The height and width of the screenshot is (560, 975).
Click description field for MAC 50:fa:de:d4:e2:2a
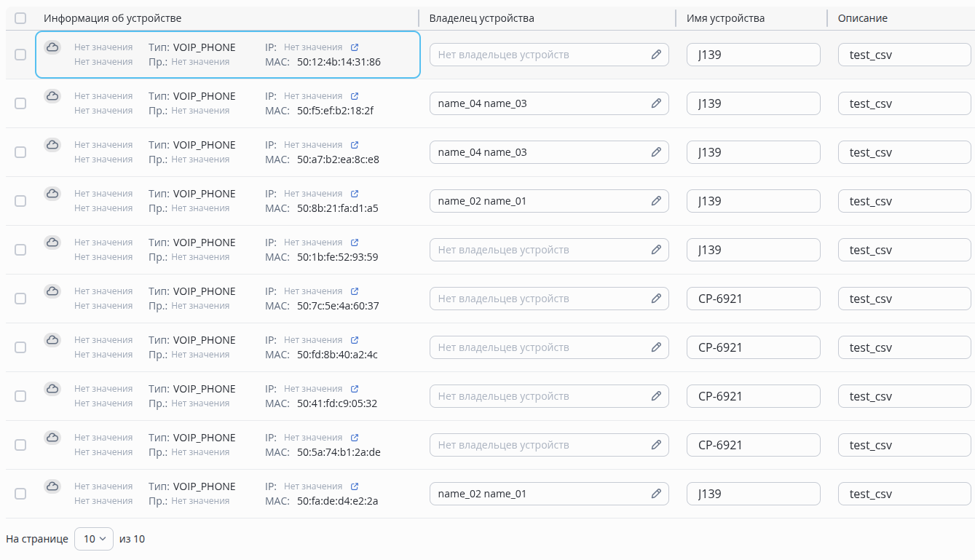click(x=904, y=494)
